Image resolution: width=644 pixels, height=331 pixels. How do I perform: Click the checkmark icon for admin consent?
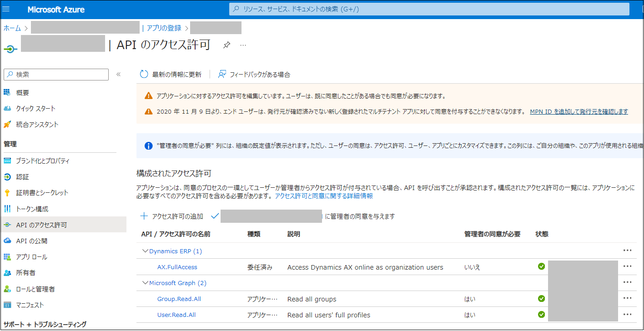(215, 216)
